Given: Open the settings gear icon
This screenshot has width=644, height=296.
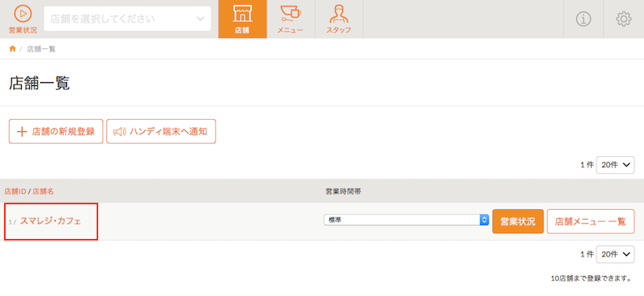Looking at the screenshot, I should pyautogui.click(x=623, y=19).
